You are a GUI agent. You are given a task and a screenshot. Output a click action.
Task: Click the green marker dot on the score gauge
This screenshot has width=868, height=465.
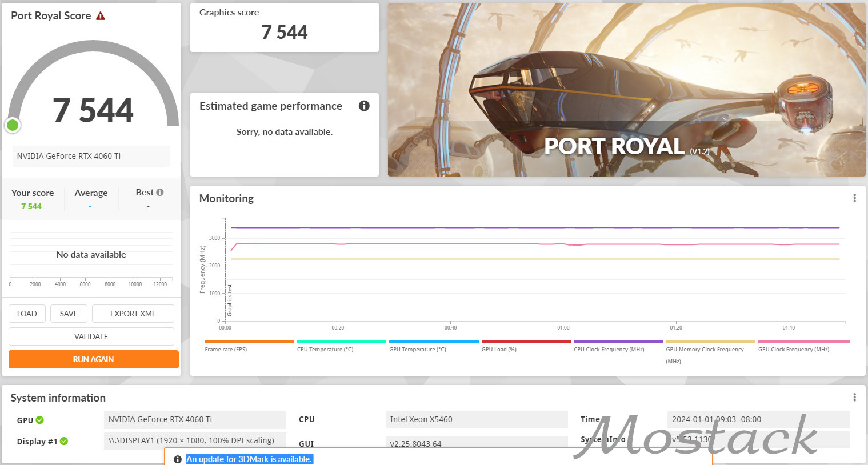click(x=13, y=125)
